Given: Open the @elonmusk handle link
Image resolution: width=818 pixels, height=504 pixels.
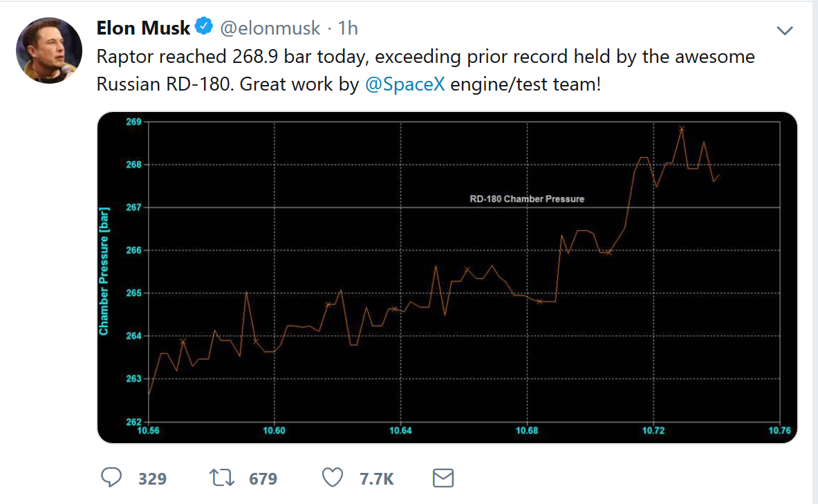Looking at the screenshot, I should pos(270,28).
